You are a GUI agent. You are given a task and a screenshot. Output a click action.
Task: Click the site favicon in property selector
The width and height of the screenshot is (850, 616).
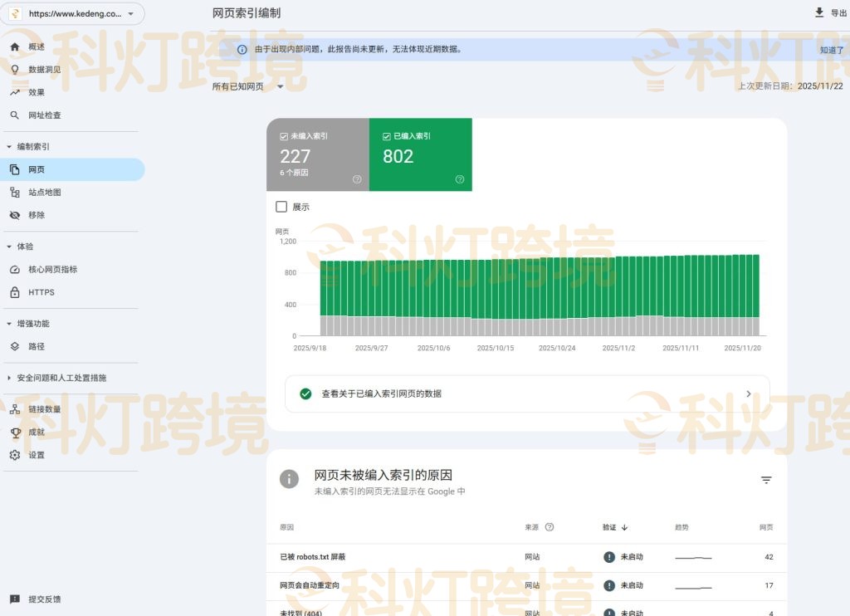pos(15,13)
